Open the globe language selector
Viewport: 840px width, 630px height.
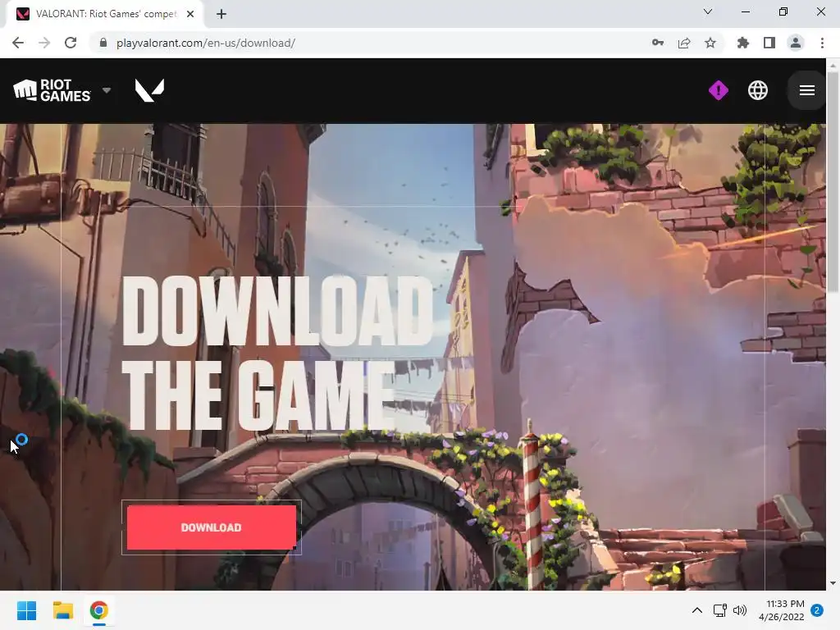(757, 90)
